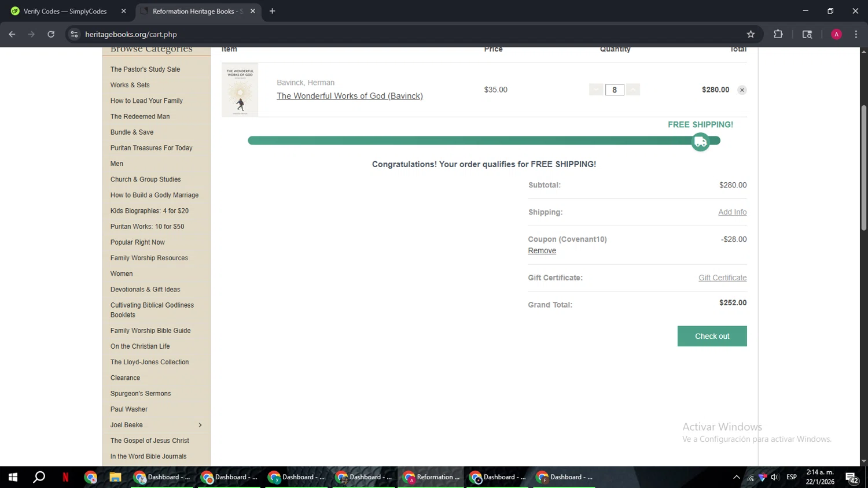Show hidden system tray icons

[736, 477]
